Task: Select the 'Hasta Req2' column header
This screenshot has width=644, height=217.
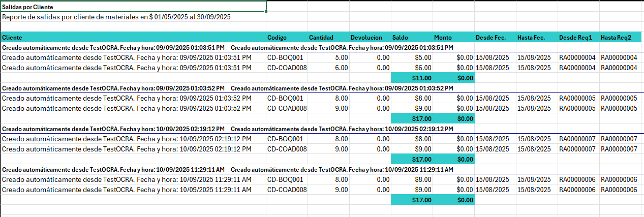Action: [622, 37]
